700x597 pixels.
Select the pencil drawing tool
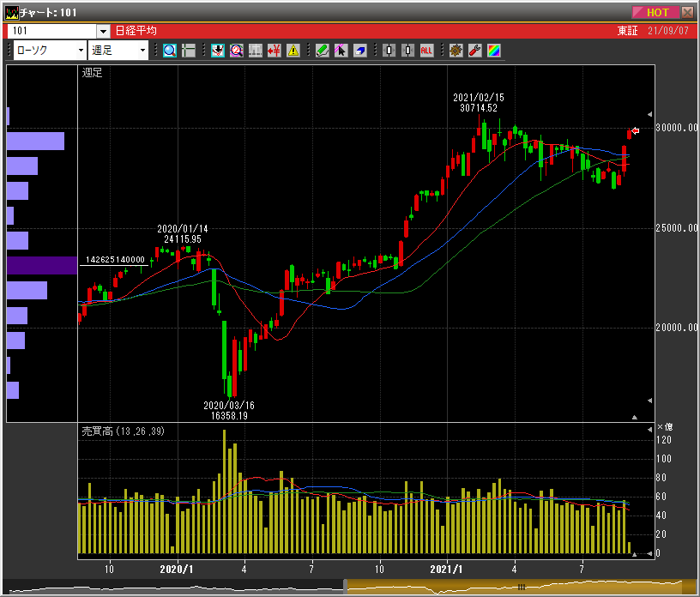[x=322, y=51]
